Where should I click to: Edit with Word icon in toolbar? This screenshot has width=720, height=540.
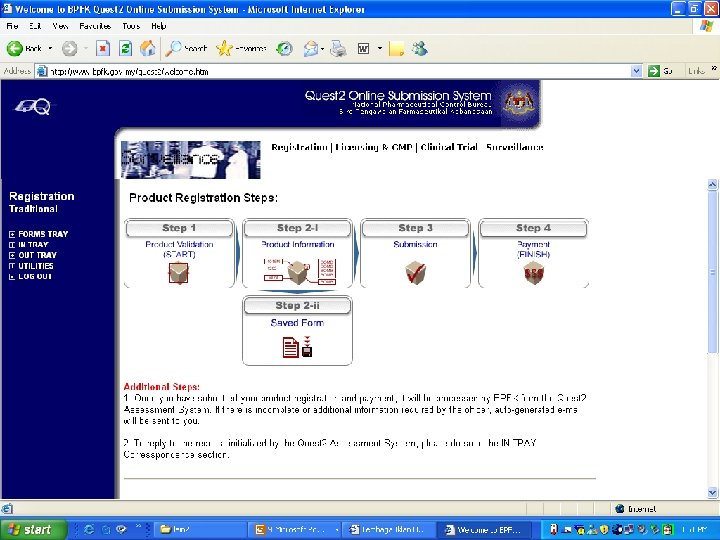pyautogui.click(x=363, y=48)
